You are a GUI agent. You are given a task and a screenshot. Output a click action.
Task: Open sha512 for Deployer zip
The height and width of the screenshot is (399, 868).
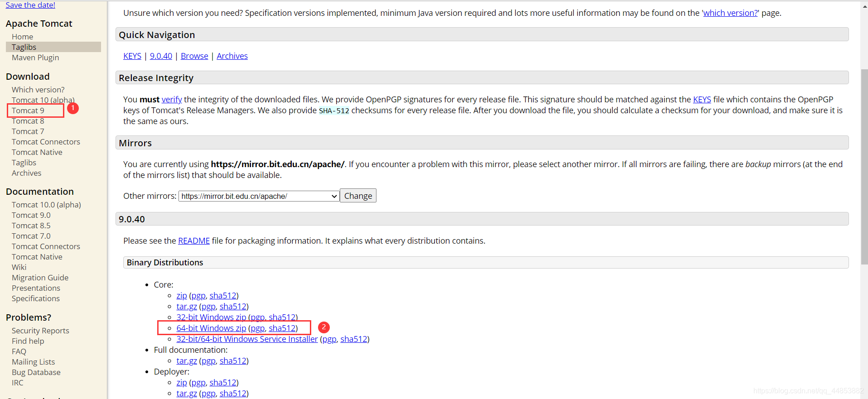click(x=222, y=383)
